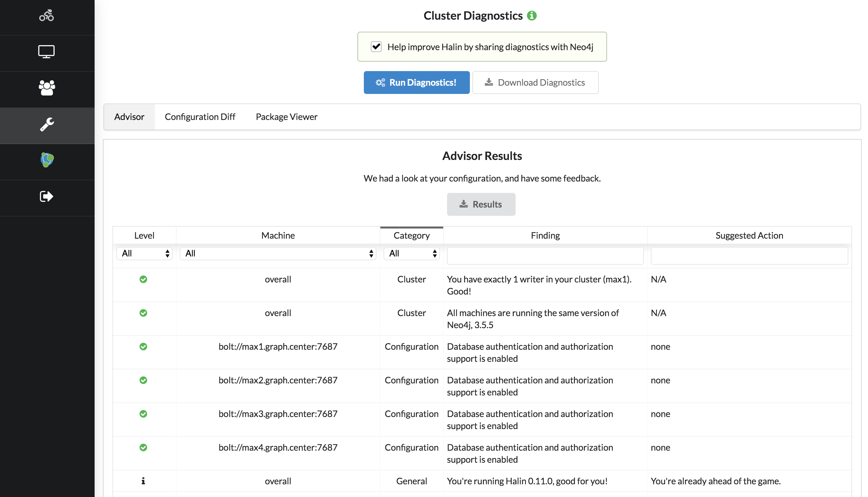Click the Neo4j globe sidebar icon
Viewport: 868px width, 497px height.
(46, 160)
